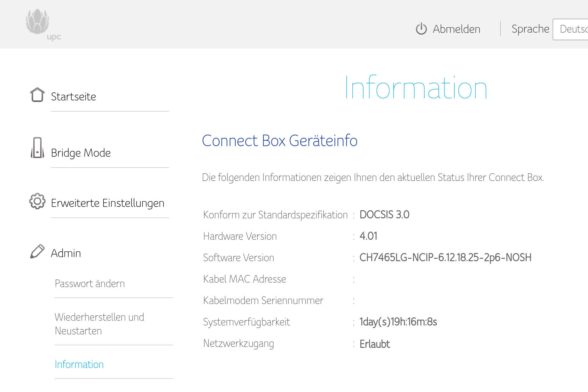Click the power icon next to Abmelden
Screen dimensions: 588x392
pos(421,29)
